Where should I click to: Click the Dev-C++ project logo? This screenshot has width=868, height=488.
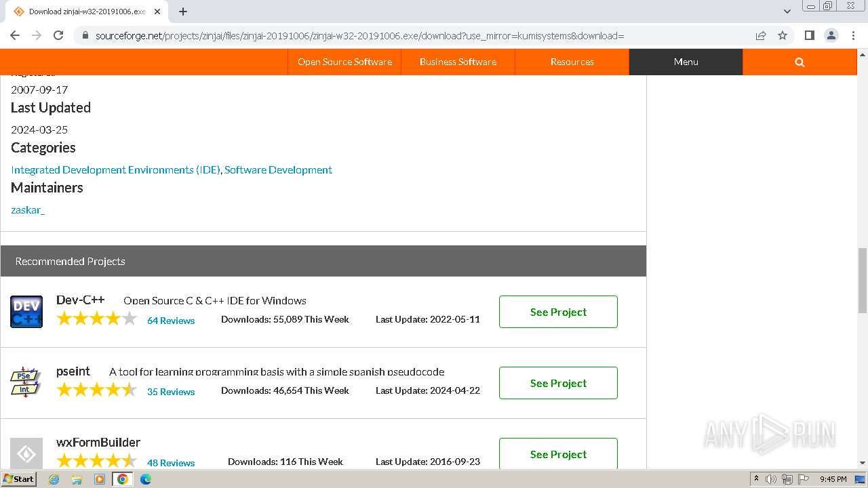pos(26,312)
